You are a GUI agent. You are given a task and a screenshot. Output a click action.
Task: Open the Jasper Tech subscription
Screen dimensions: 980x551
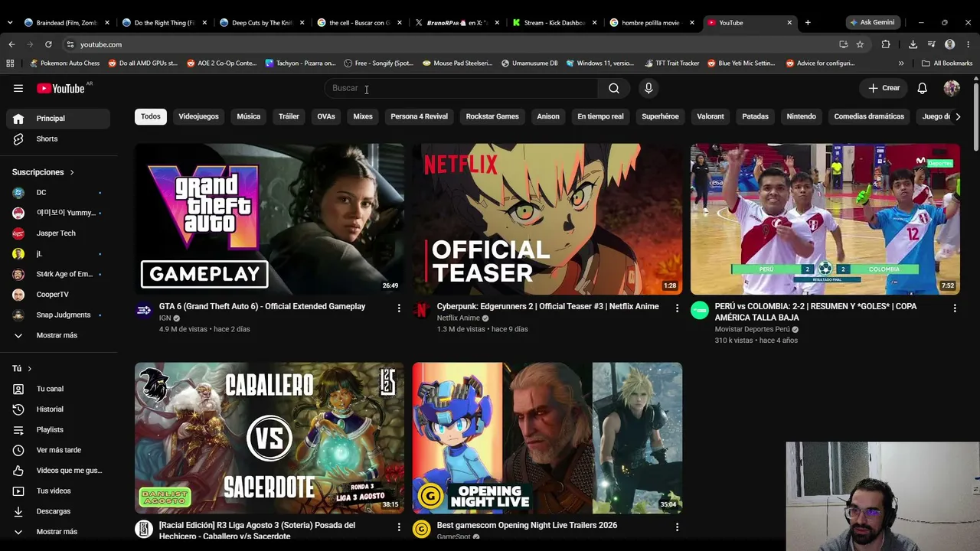tap(58, 233)
